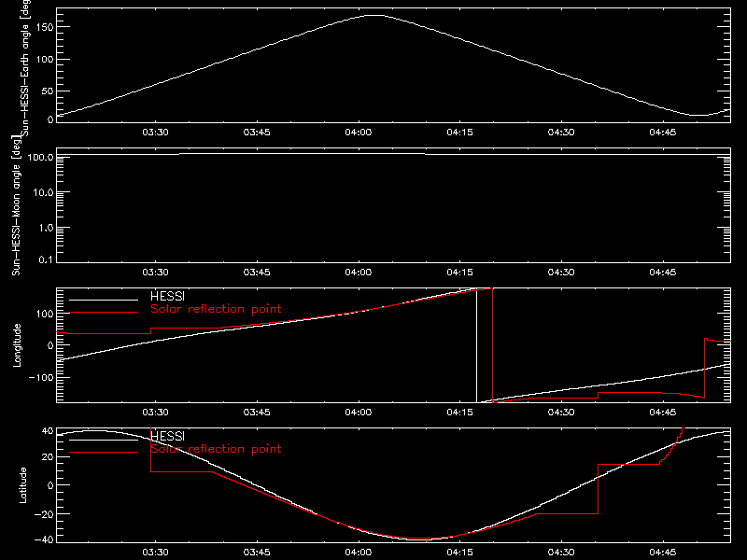This screenshot has width=747, height=560.
Task: Click the 50 y-axis value on Earth angle plot
Action: (x=48, y=91)
